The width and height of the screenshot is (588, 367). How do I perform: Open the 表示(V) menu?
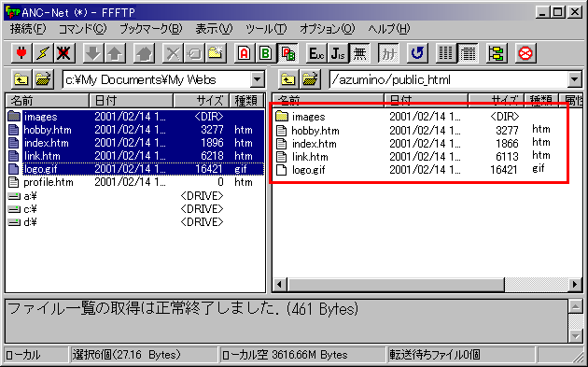[214, 29]
